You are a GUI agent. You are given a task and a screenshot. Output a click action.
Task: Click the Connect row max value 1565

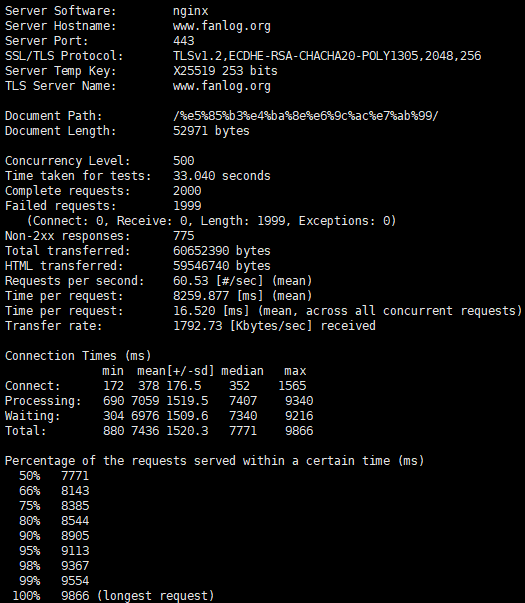point(292,386)
